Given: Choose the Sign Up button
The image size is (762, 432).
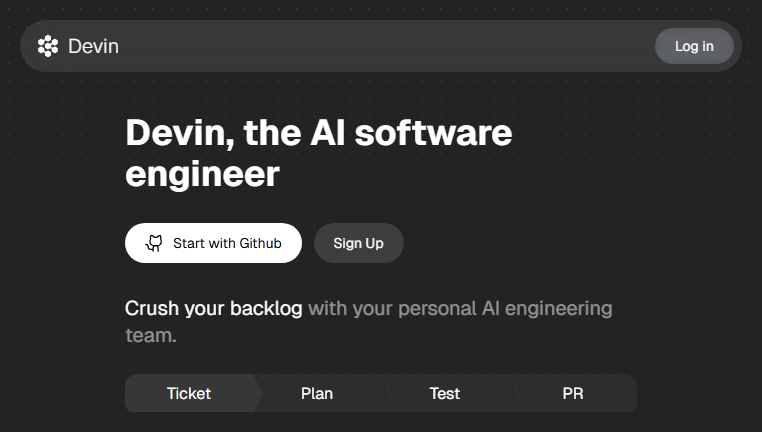Looking at the screenshot, I should (359, 243).
